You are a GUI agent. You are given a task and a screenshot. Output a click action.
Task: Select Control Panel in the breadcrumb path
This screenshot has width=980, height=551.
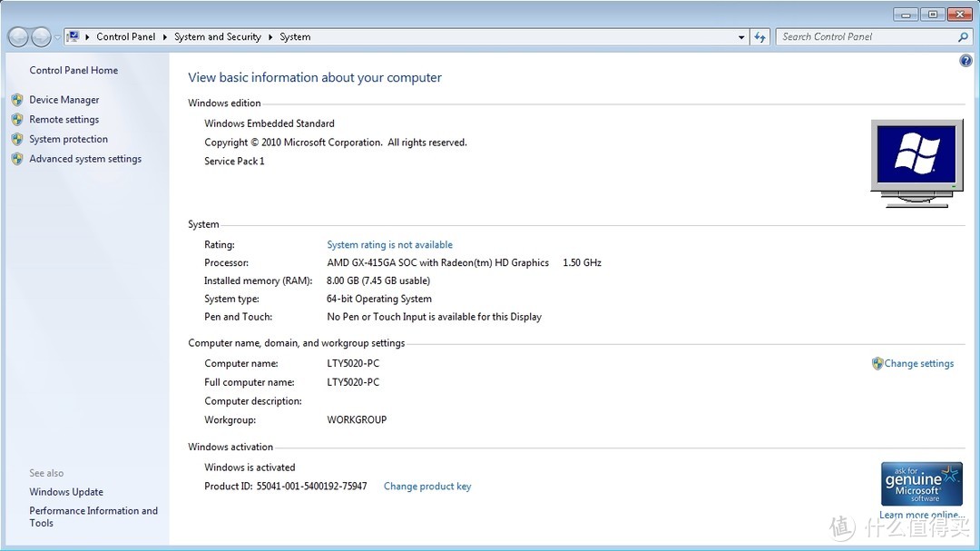point(126,37)
